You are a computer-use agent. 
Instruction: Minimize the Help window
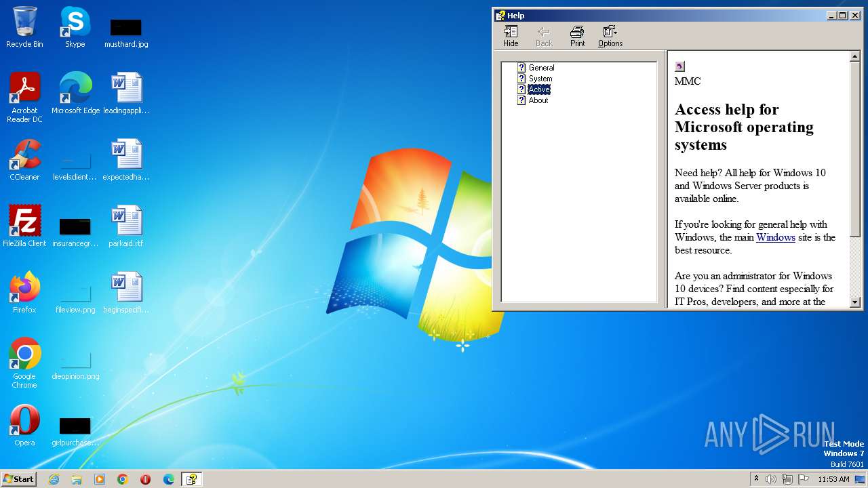click(x=831, y=16)
